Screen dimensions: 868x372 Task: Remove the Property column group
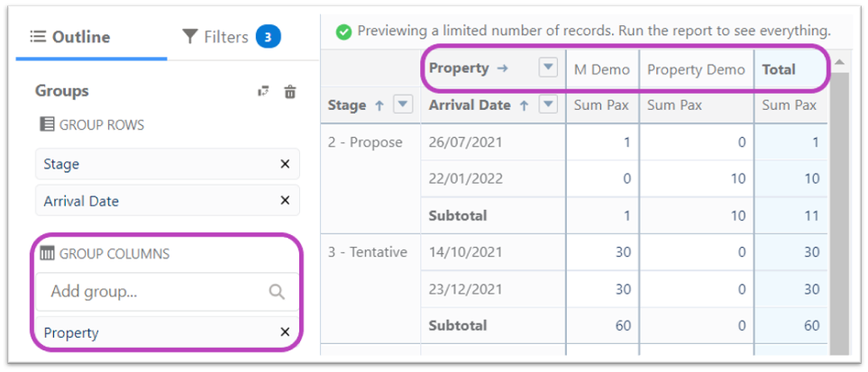(285, 332)
